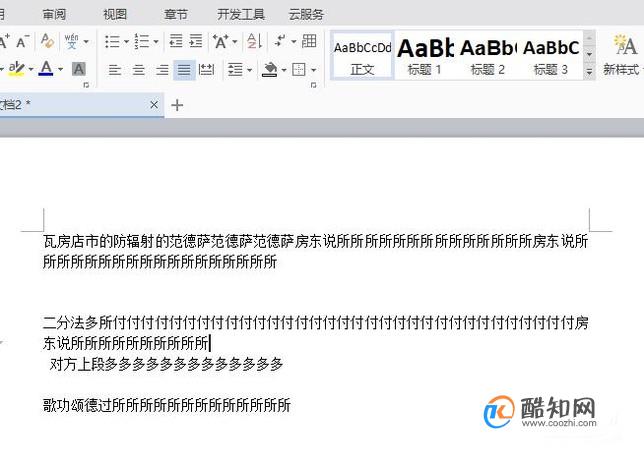The height and width of the screenshot is (466, 644).
Task: Open the phonetic guide dropdown arrow
Action: (x=86, y=41)
